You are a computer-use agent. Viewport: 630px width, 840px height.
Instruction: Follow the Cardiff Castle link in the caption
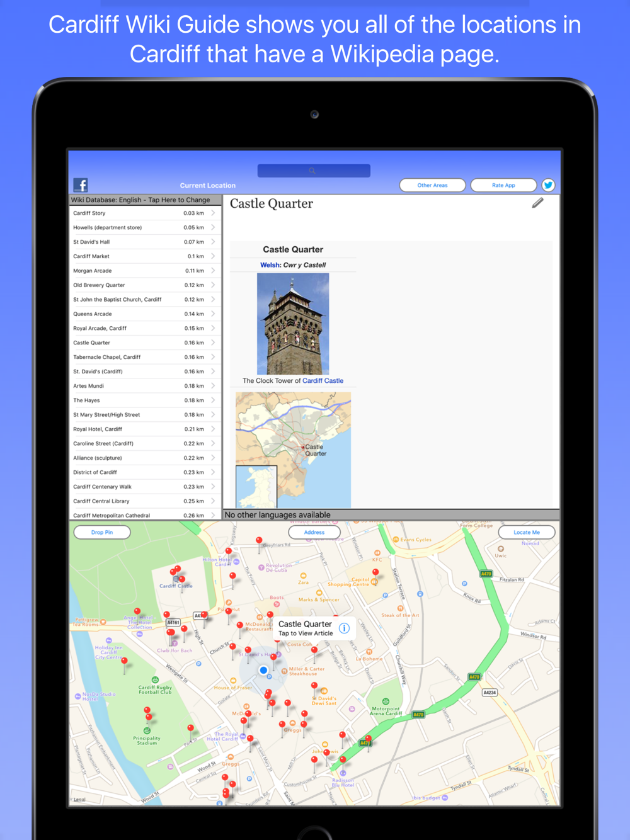click(323, 381)
